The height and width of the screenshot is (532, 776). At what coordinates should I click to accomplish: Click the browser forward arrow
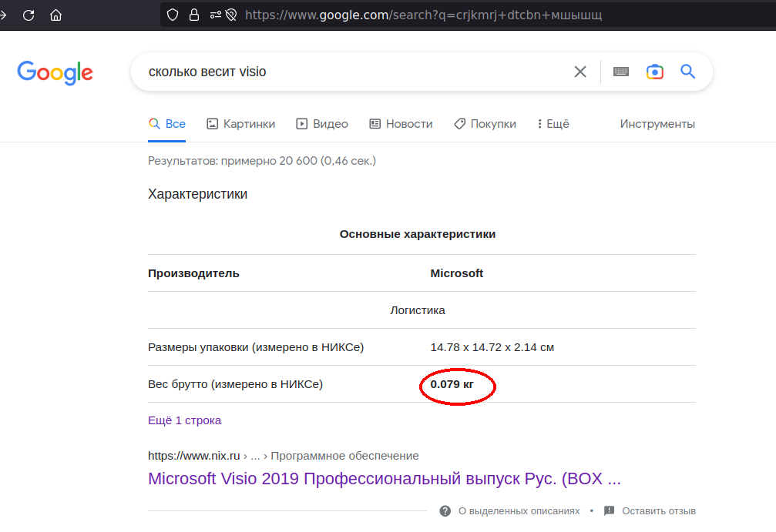3,15
